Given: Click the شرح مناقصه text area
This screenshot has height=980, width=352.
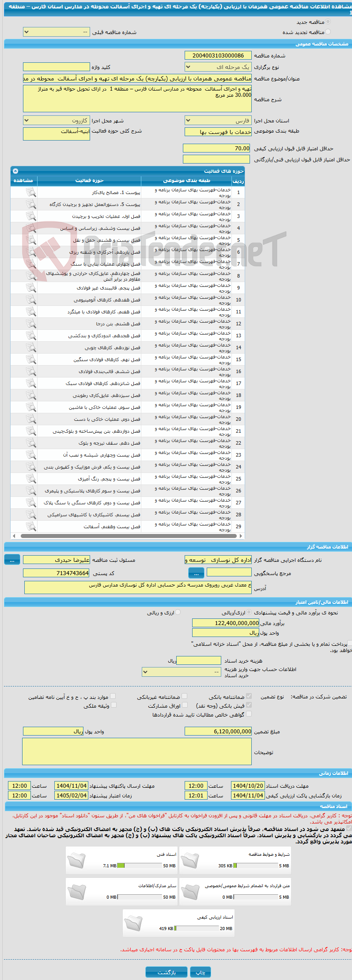Looking at the screenshot, I should click(x=137, y=99).
